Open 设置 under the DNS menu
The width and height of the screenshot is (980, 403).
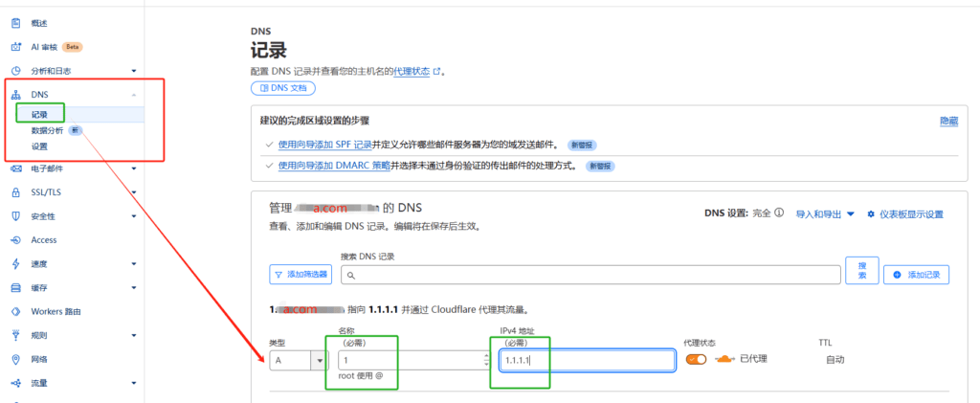point(40,146)
